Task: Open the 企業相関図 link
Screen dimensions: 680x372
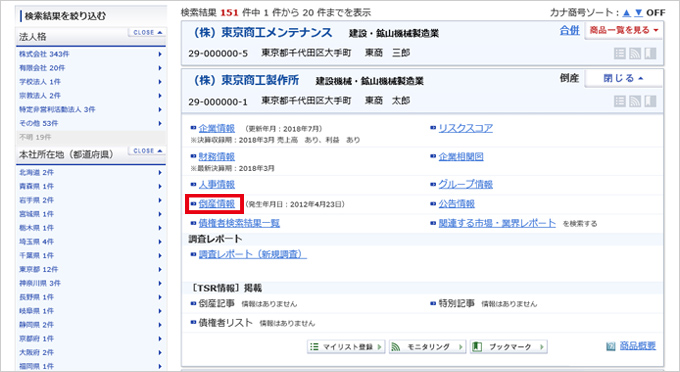Action: 461,157
